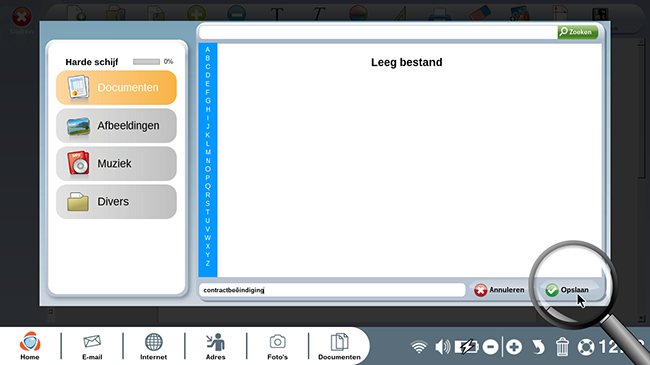Click the dimmed Sluiten close icon
This screenshot has width=650, height=365.
[22, 21]
